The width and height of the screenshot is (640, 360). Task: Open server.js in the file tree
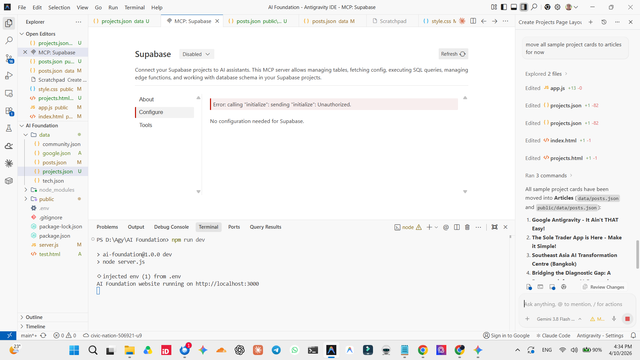[49, 245]
